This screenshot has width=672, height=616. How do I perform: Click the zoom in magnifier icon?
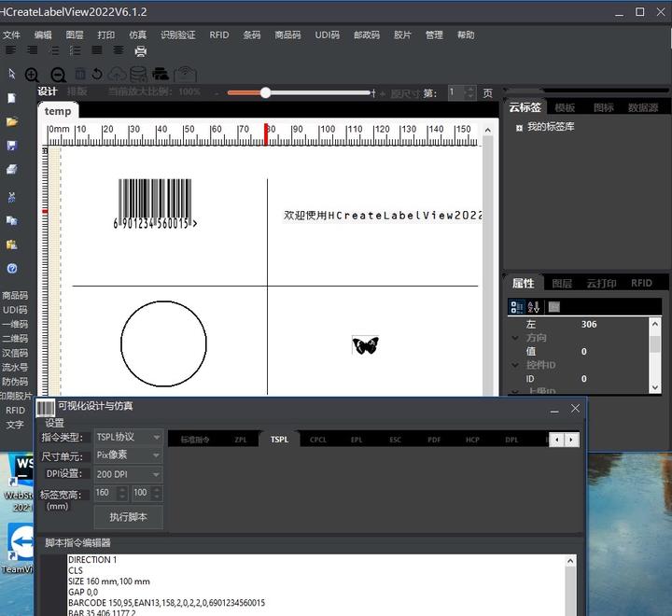(32, 75)
